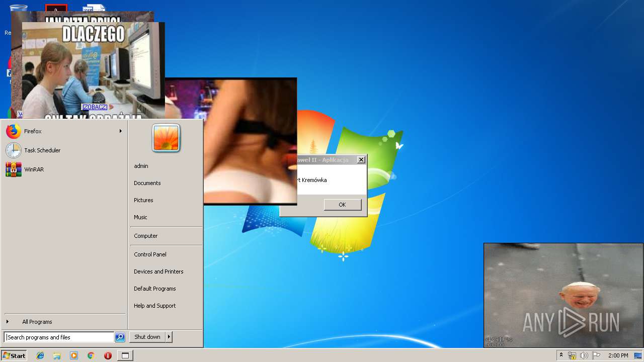This screenshot has height=362, width=644.
Task: Close the Aplikacja dialog
Action: [x=361, y=160]
